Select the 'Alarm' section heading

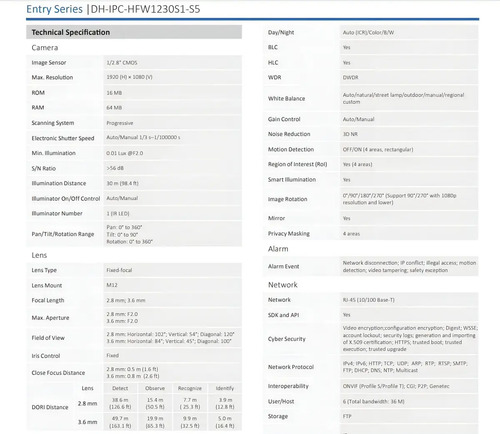point(278,249)
